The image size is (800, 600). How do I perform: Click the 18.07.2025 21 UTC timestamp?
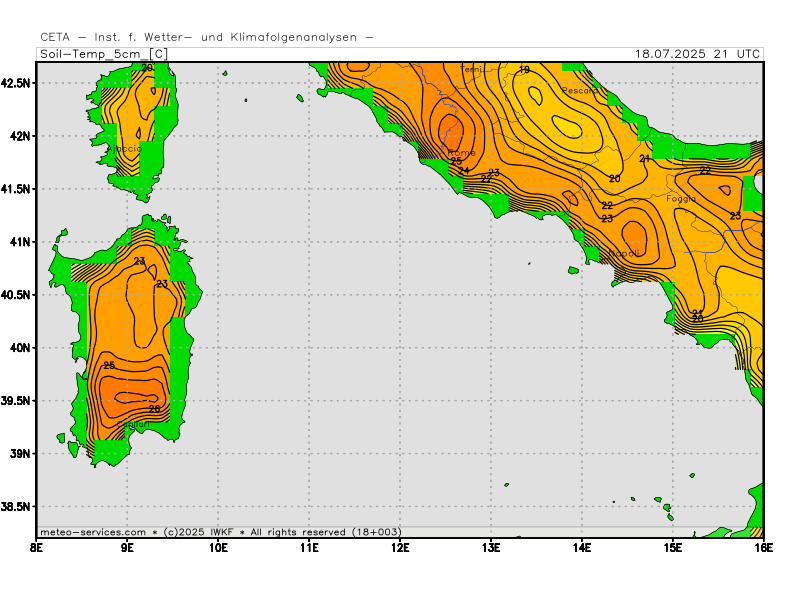pyautogui.click(x=697, y=54)
